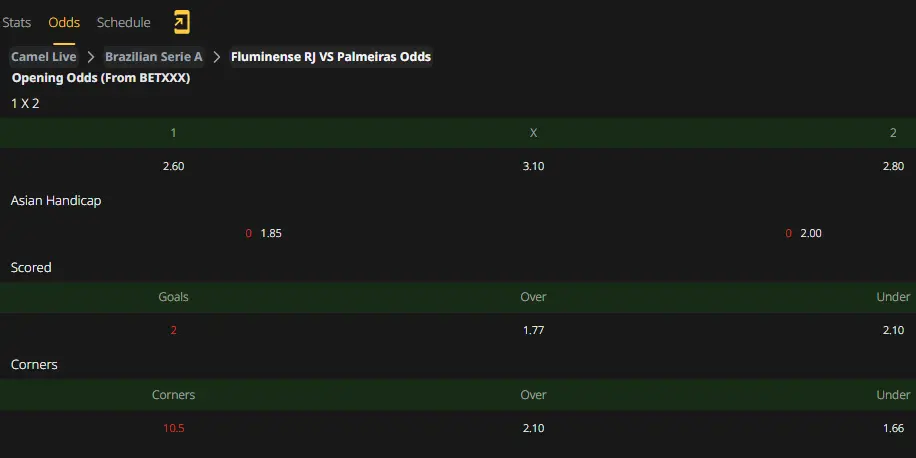Screen dimensions: 916x458
Task: Click the red 10.5 corners line
Action: point(174,428)
